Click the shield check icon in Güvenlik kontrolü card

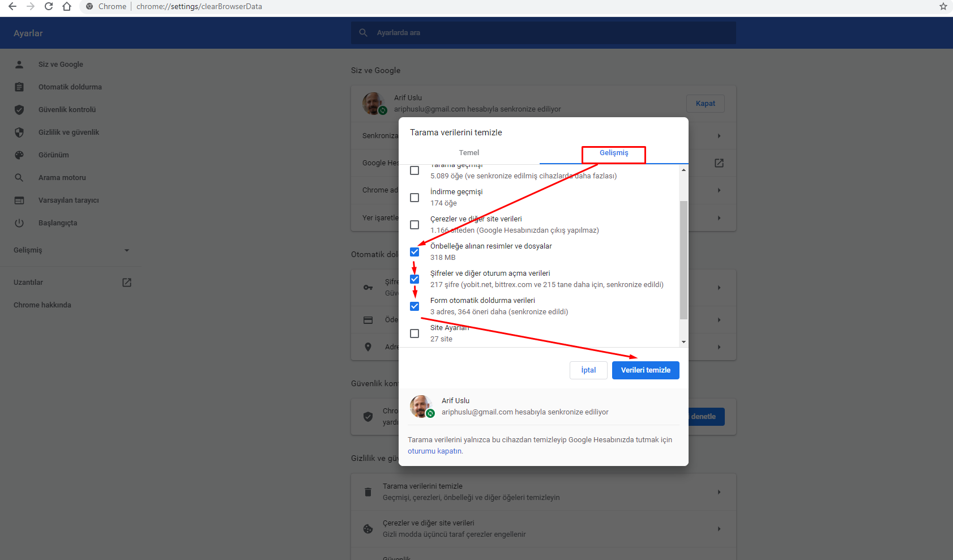[x=368, y=417]
